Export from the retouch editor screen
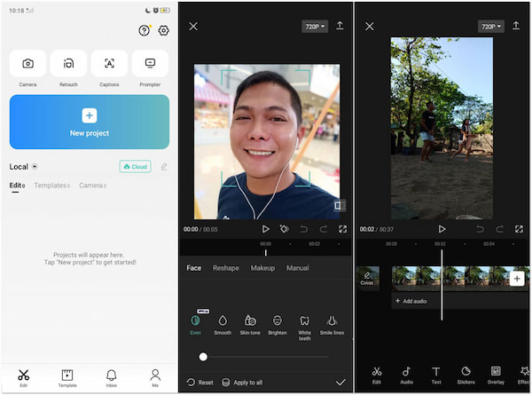 [x=340, y=26]
